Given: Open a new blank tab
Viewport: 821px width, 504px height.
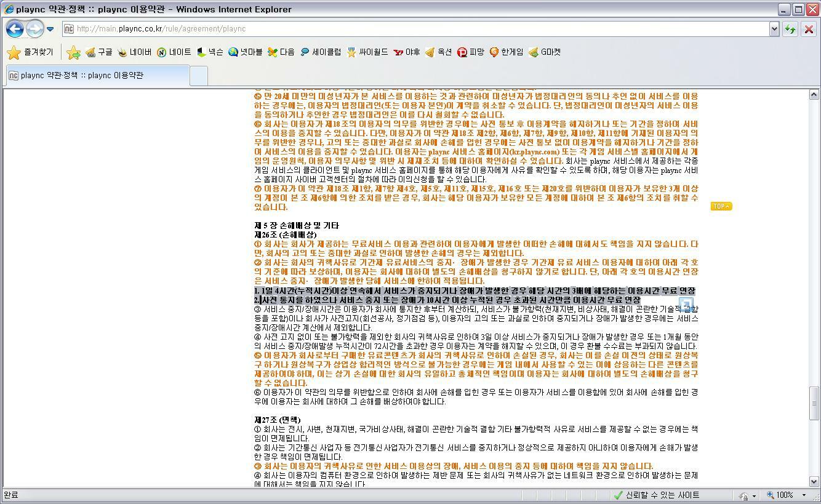Looking at the screenshot, I should coord(199,76).
